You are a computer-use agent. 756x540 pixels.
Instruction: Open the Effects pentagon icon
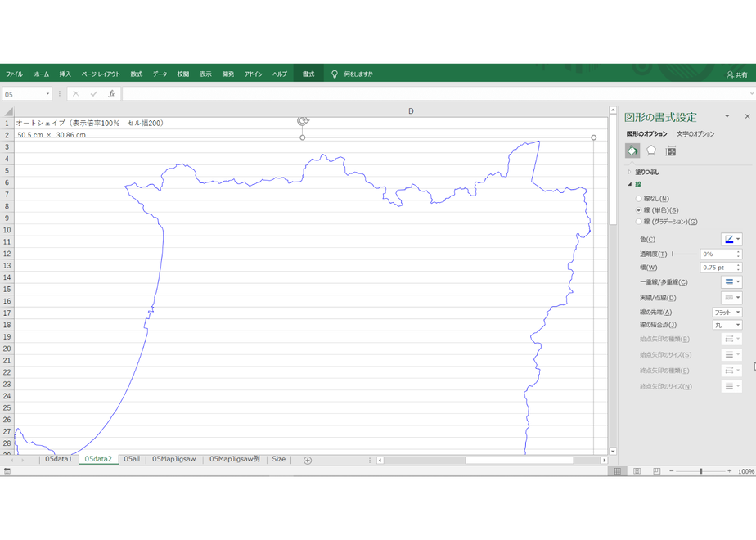point(651,151)
